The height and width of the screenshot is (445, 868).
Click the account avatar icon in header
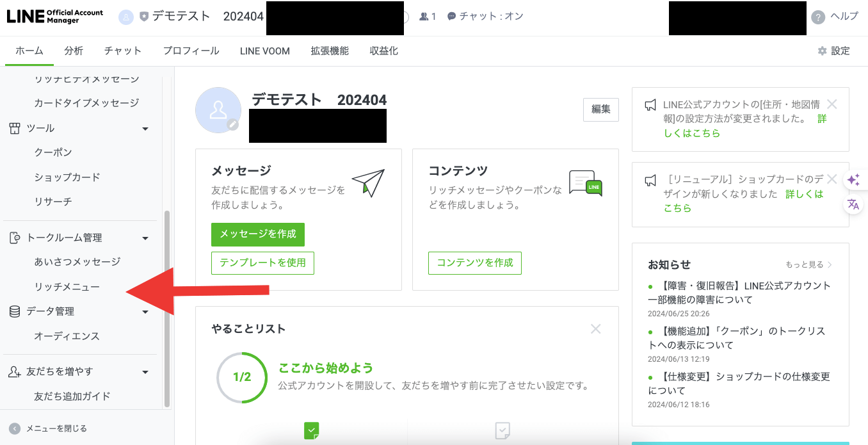tap(125, 17)
